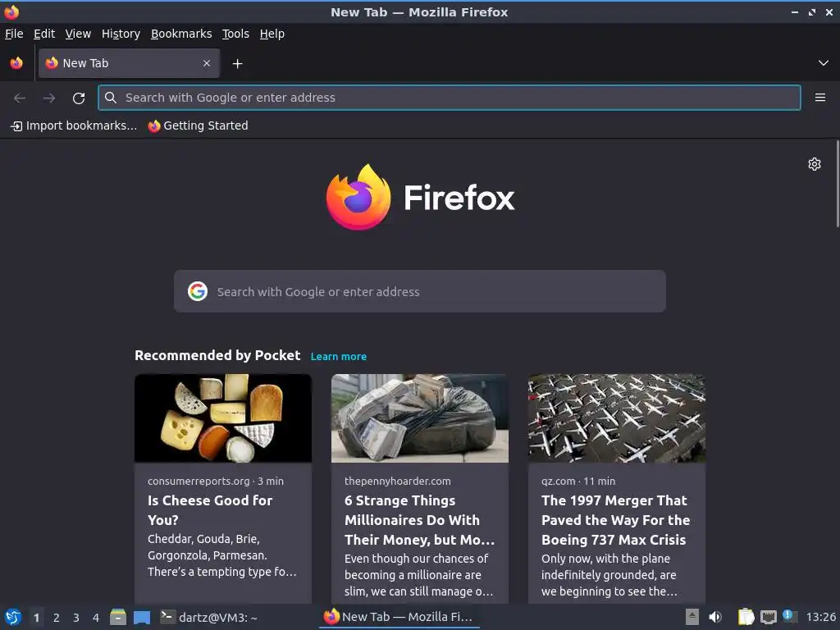Open the LXQt start menu icon
The image size is (840, 630).
(x=12, y=617)
